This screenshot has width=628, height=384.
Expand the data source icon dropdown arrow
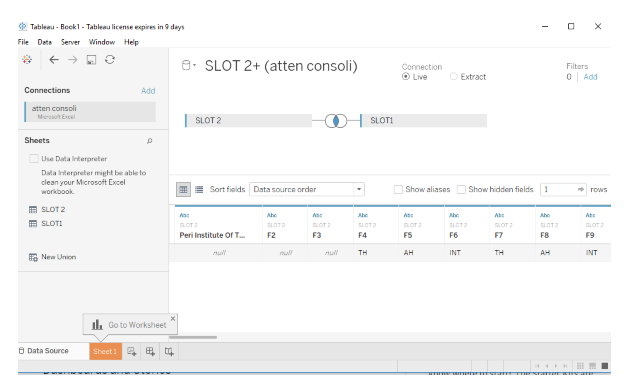[194, 65]
